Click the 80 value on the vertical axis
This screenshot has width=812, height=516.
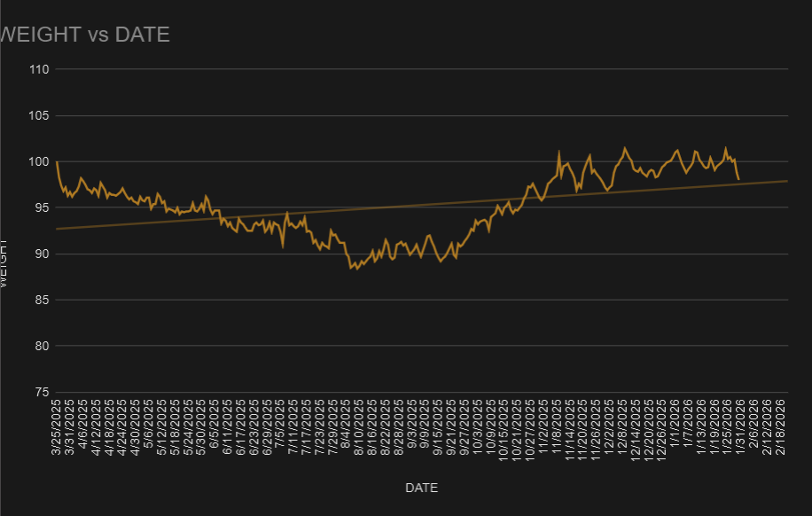pyautogui.click(x=42, y=346)
